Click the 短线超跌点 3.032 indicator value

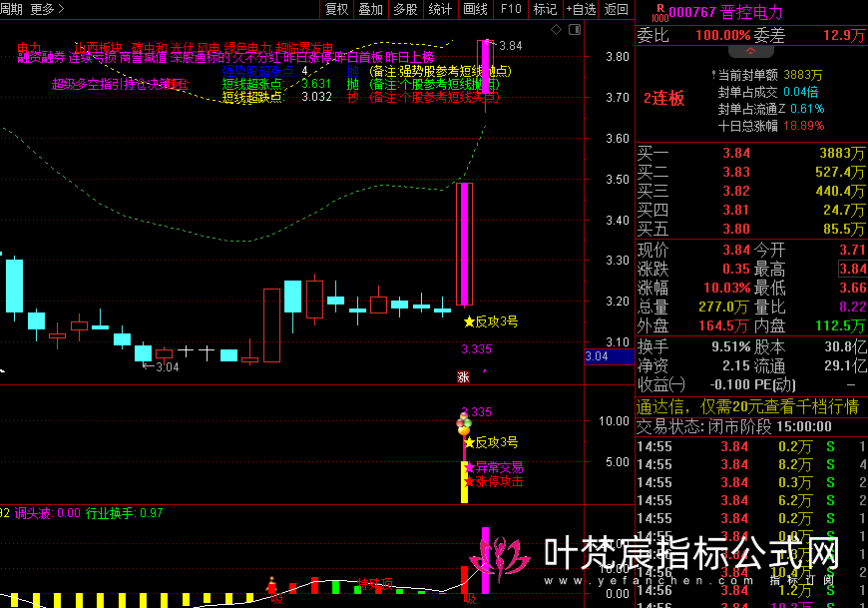point(316,97)
